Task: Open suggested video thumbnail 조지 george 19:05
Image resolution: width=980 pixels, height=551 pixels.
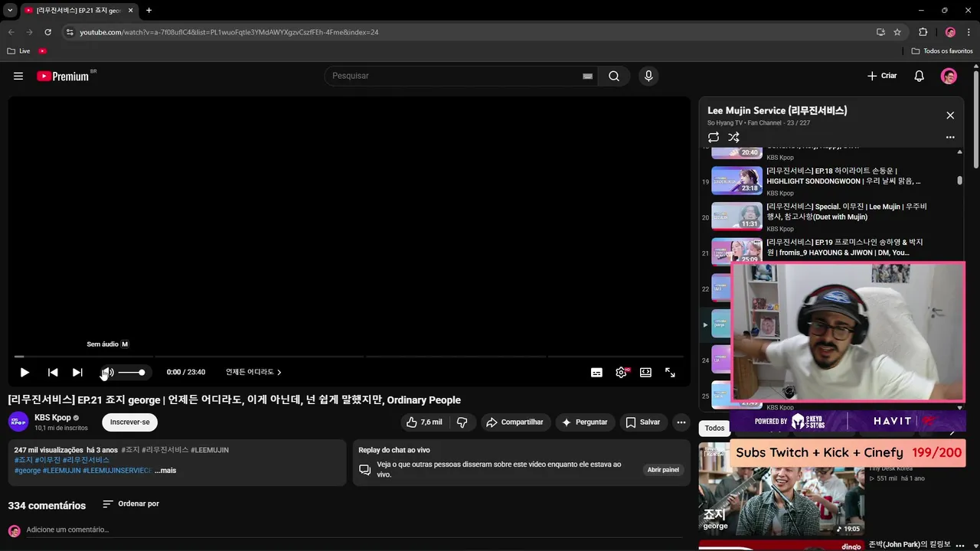Action: (782, 490)
